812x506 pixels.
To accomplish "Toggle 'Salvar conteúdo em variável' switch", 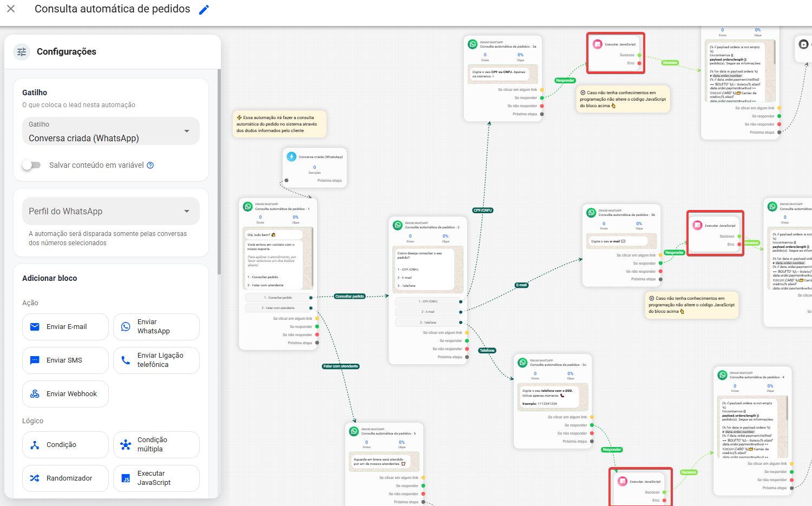I will (31, 165).
